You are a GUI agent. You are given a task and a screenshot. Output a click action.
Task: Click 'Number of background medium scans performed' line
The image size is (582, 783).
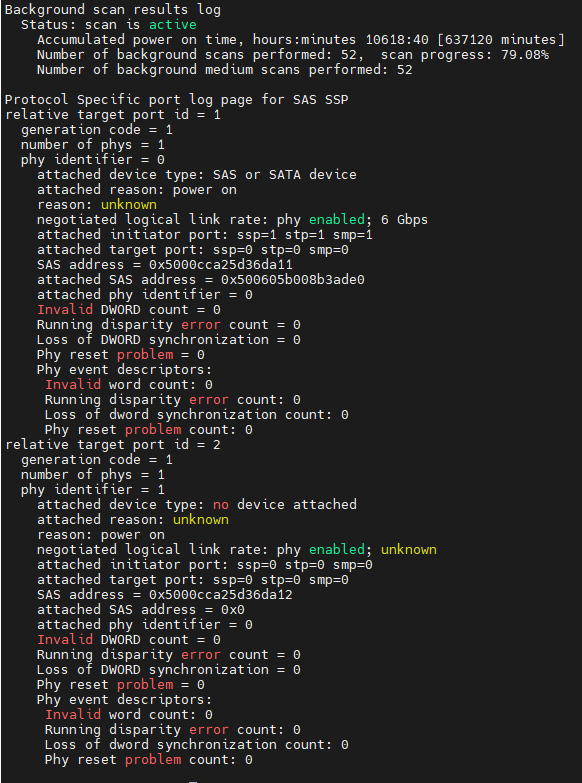pyautogui.click(x=225, y=69)
